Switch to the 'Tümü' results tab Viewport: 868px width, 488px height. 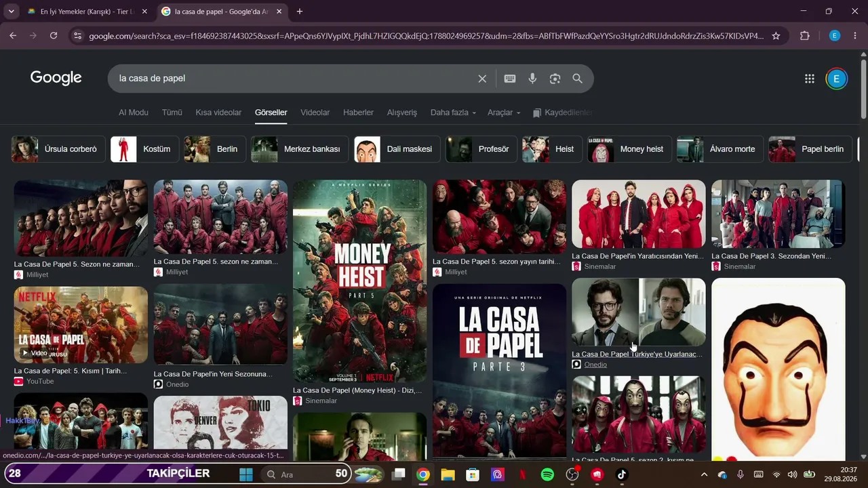tap(172, 113)
